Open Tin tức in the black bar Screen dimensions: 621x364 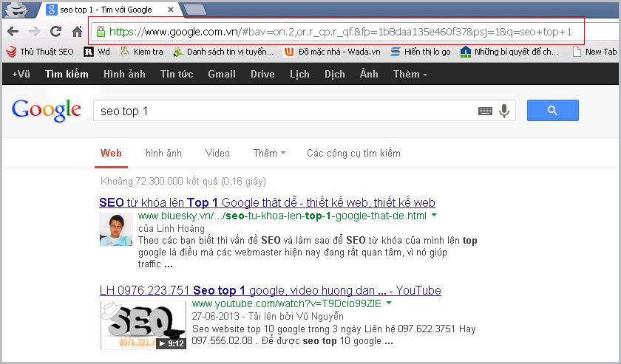[x=177, y=74]
